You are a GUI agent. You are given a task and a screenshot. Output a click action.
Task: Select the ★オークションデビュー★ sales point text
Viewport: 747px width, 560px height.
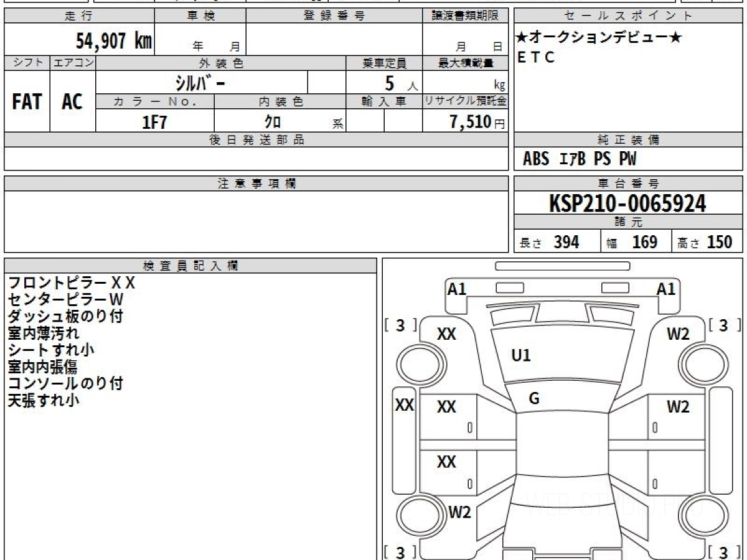click(599, 37)
